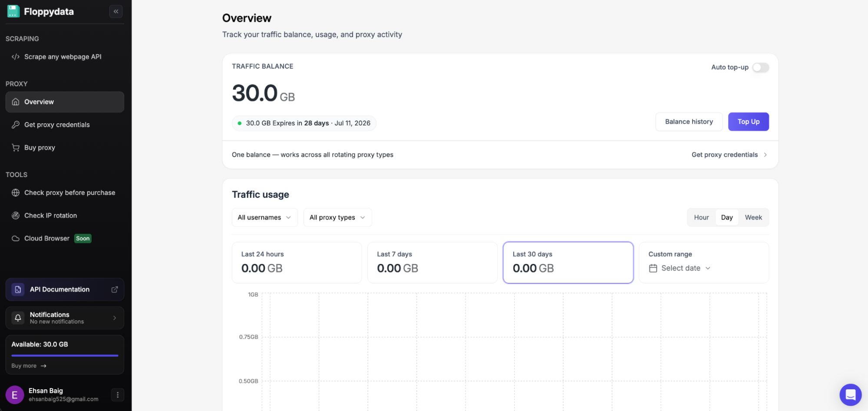
Task: Click the document icon in API Documentation
Action: (x=18, y=289)
